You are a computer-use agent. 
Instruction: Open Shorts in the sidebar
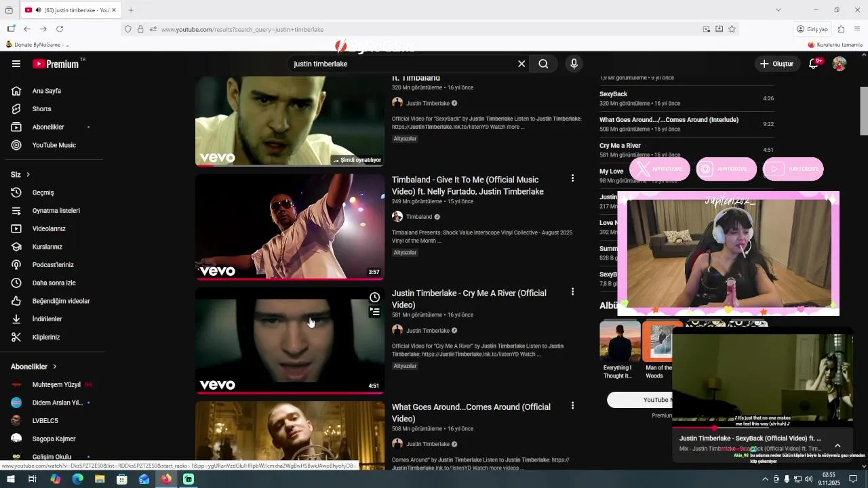(x=52, y=108)
